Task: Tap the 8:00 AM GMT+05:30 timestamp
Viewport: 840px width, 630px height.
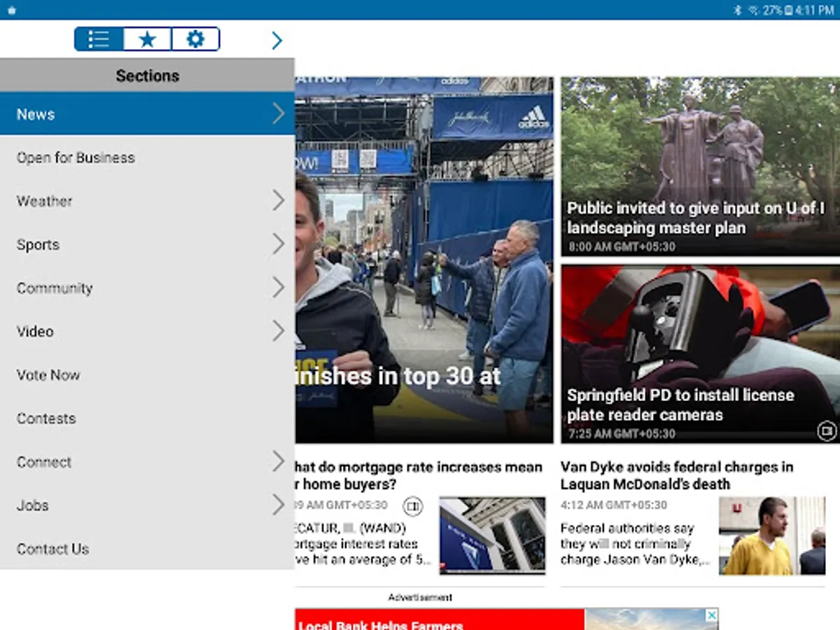Action: (622, 246)
